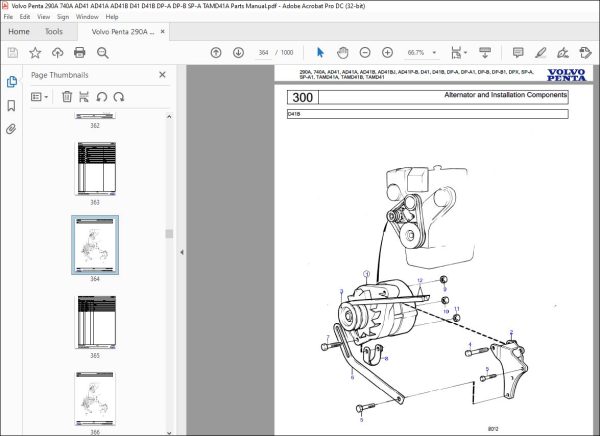Screen dimensions: 600x436
Task: Click the thumbnails panel scrollbar handle
Action: pos(169,234)
